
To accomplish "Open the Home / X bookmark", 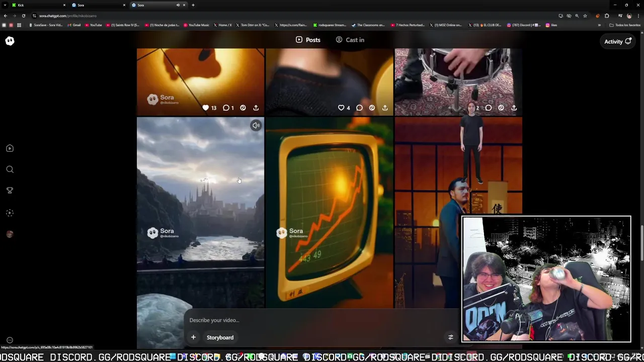I will click(x=223, y=25).
